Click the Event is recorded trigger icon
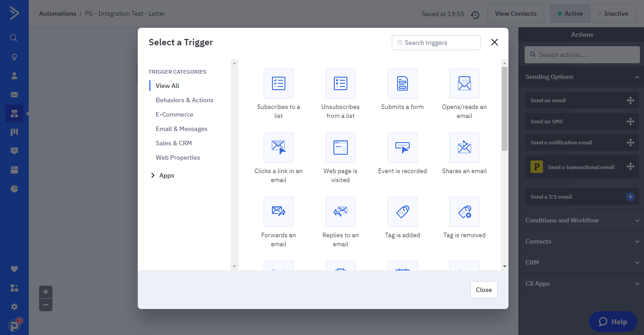The height and width of the screenshot is (335, 644). click(402, 148)
